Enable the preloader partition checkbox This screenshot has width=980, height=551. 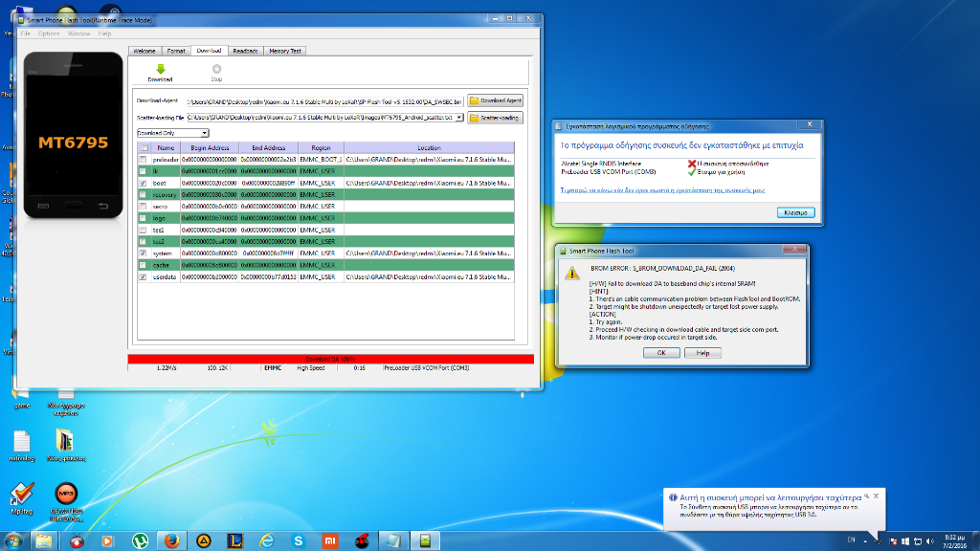[x=144, y=159]
